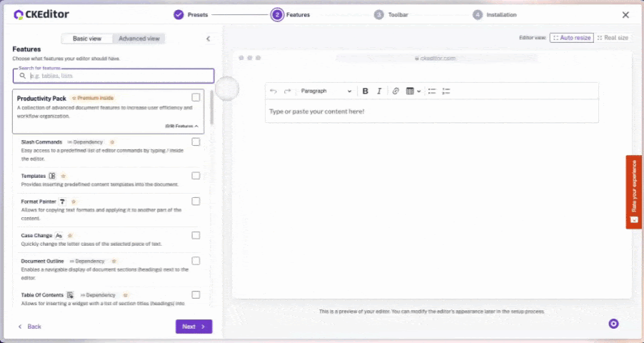The image size is (644, 343).
Task: Insert a bulleted list
Action: point(431,91)
